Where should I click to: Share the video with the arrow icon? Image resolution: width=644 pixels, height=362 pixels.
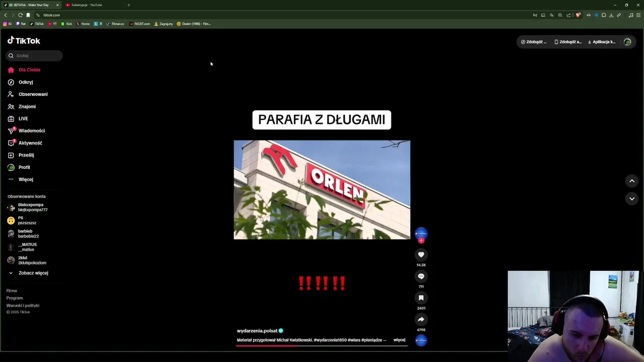[421, 319]
